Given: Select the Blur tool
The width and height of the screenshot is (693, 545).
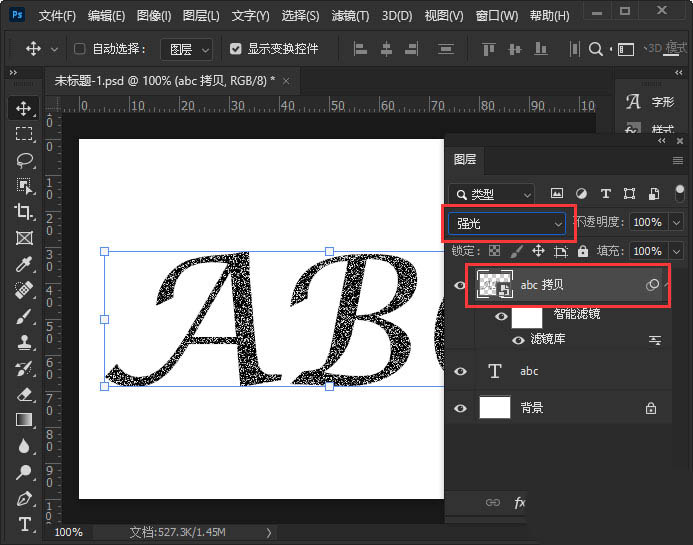Looking at the screenshot, I should [24, 446].
